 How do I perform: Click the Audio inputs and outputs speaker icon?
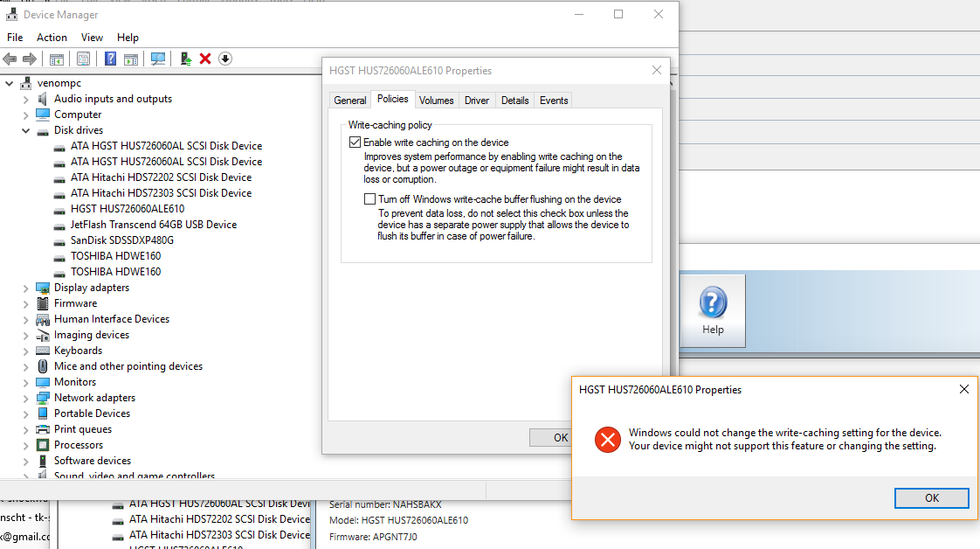tap(43, 99)
